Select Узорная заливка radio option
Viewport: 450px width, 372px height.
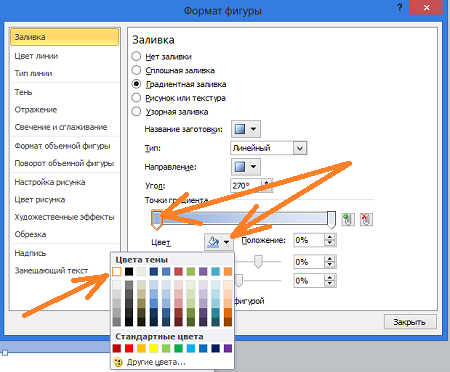pyautogui.click(x=136, y=111)
